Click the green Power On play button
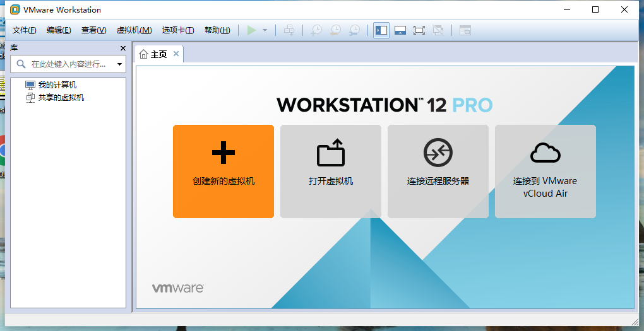This screenshot has width=644, height=331. (251, 30)
